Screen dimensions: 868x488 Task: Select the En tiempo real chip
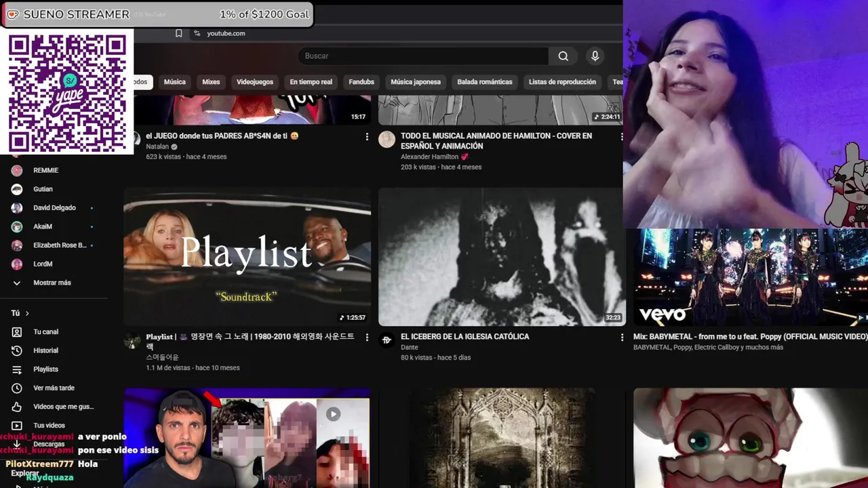click(x=311, y=82)
